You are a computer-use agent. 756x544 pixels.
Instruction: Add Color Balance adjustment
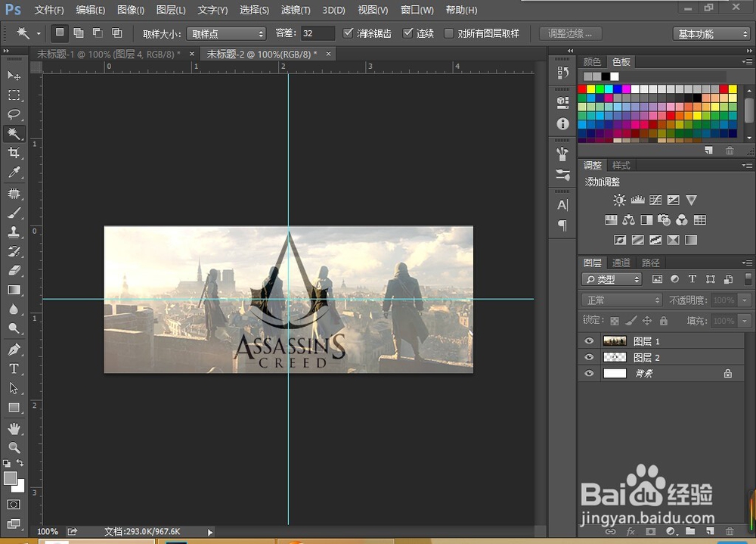point(629,220)
